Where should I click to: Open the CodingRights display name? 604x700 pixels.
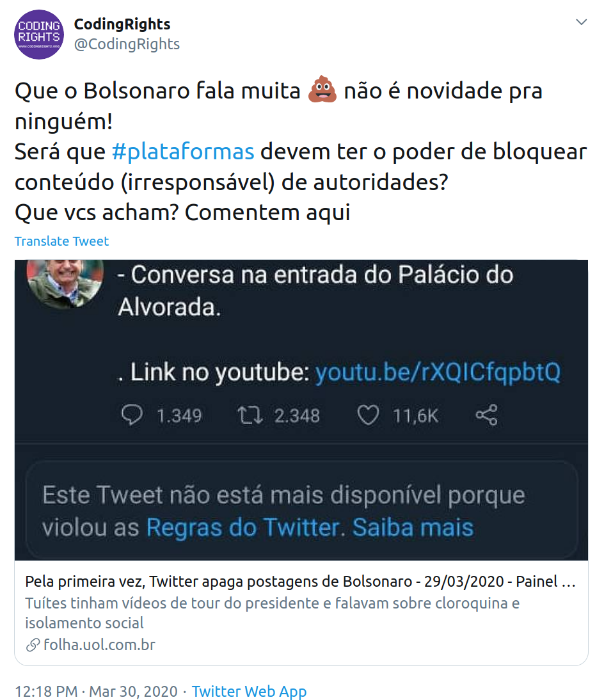[x=122, y=24]
